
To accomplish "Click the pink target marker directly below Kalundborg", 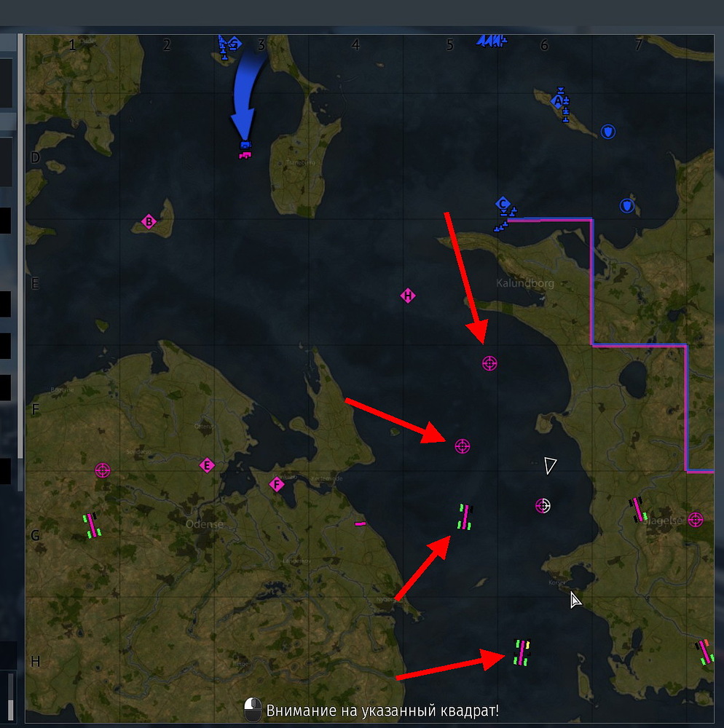I will coord(489,363).
